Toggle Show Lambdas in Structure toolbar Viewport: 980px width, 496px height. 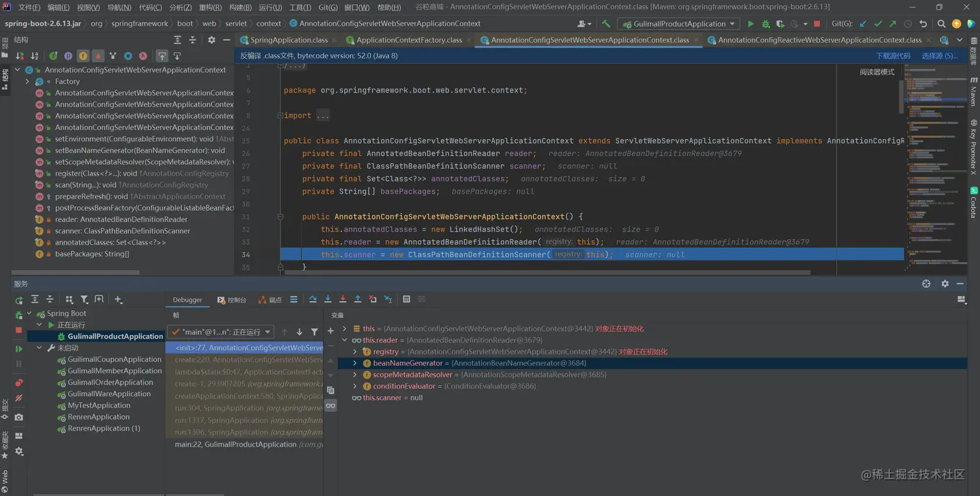pyautogui.click(x=143, y=56)
